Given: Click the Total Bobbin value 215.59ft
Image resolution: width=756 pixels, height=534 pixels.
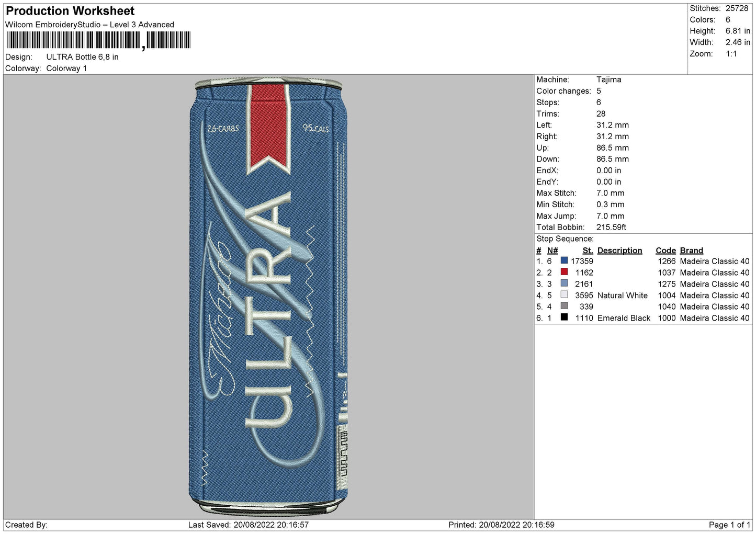Looking at the screenshot, I should pyautogui.click(x=611, y=228).
